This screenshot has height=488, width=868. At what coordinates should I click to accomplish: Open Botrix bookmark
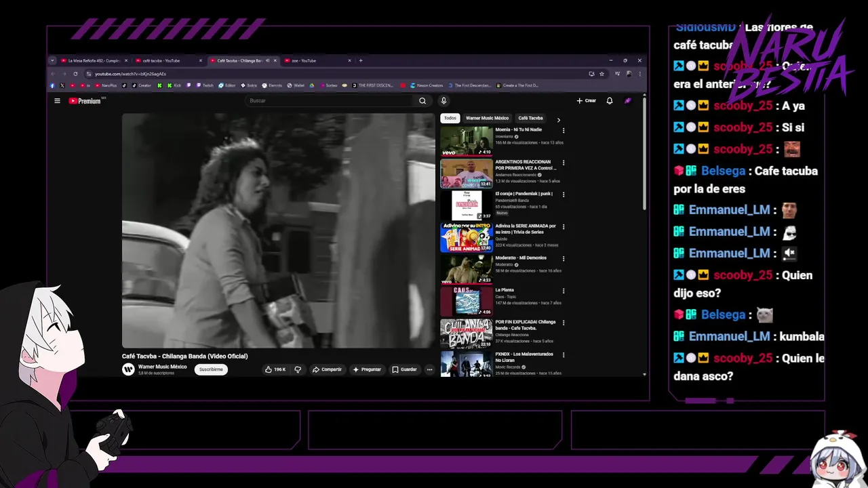click(x=250, y=85)
